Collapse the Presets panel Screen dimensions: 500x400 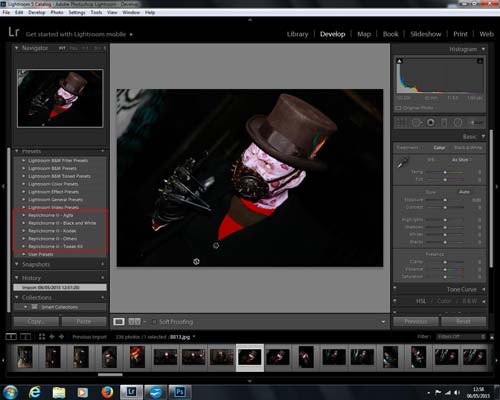(17, 151)
